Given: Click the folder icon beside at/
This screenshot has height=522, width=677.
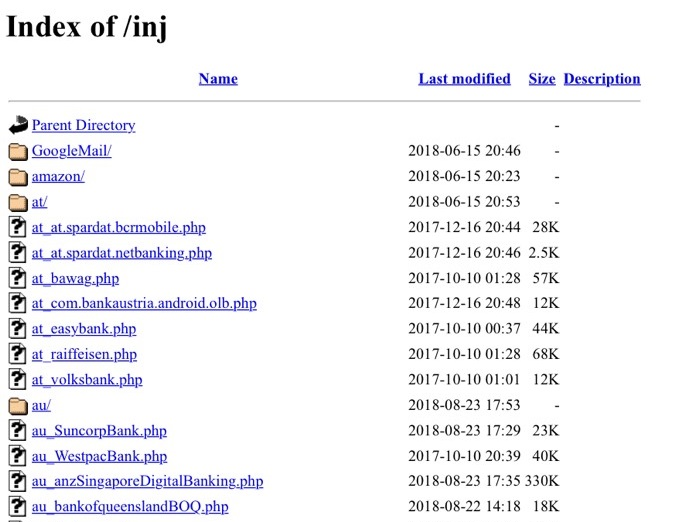Looking at the screenshot, I should (18, 202).
